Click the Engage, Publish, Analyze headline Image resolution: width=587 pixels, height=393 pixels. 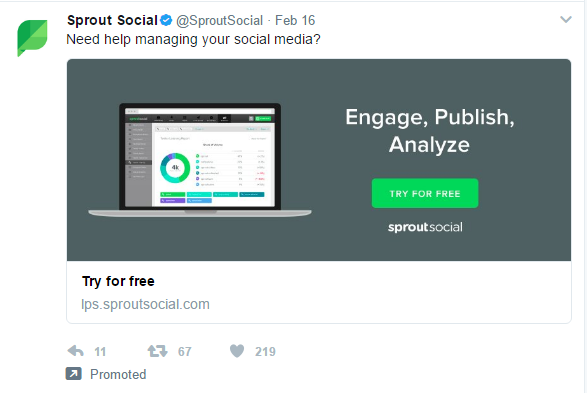tap(429, 131)
